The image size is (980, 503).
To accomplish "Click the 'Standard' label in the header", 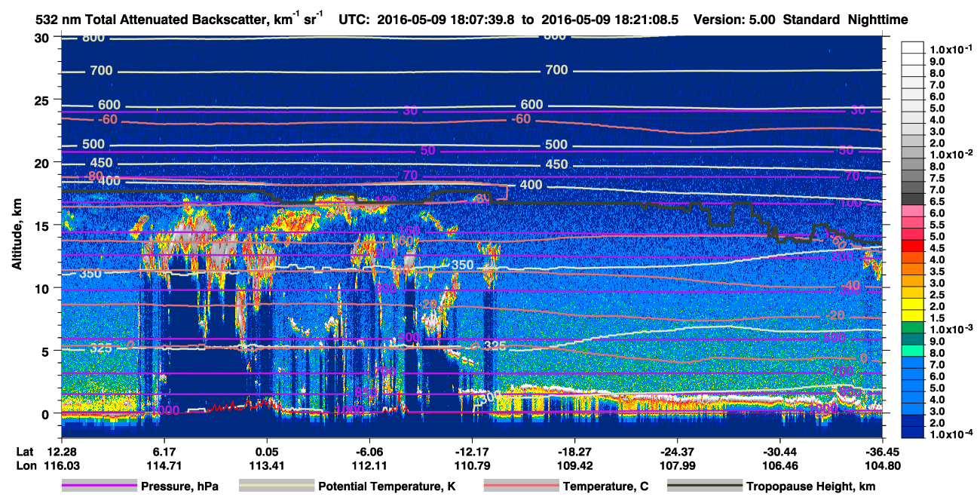I will (x=812, y=20).
